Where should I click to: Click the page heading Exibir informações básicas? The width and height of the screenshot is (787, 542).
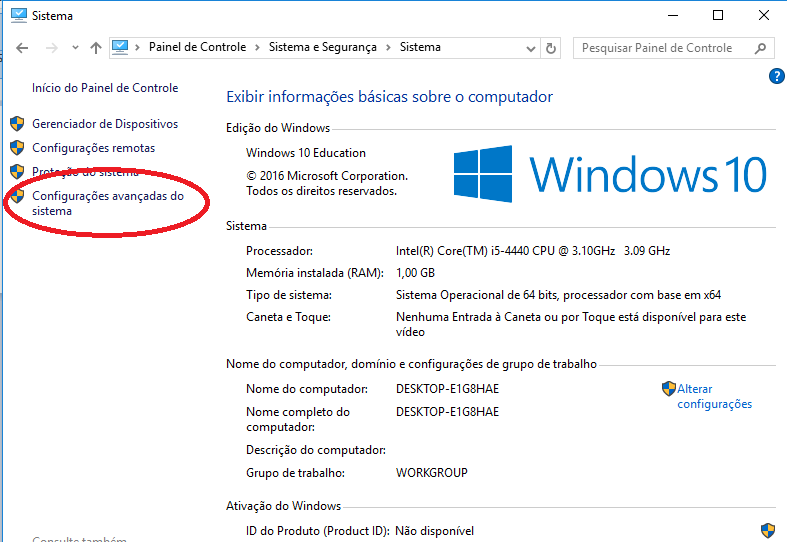[x=389, y=96]
